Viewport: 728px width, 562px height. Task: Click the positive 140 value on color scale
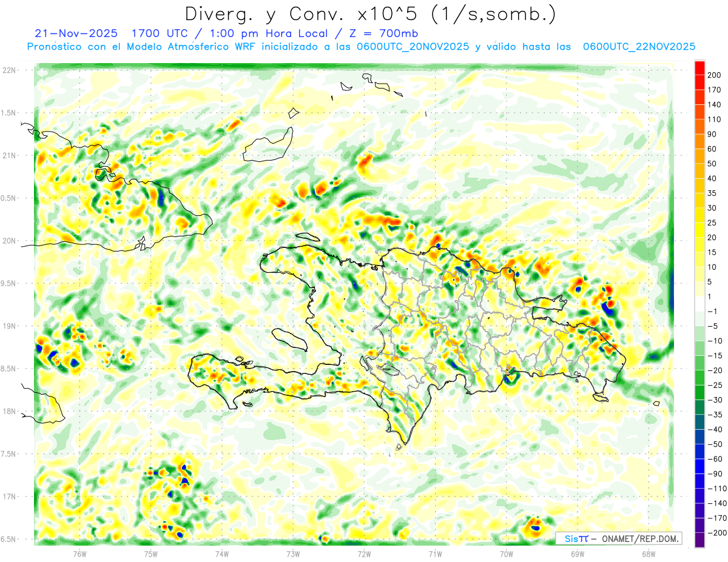click(713, 105)
